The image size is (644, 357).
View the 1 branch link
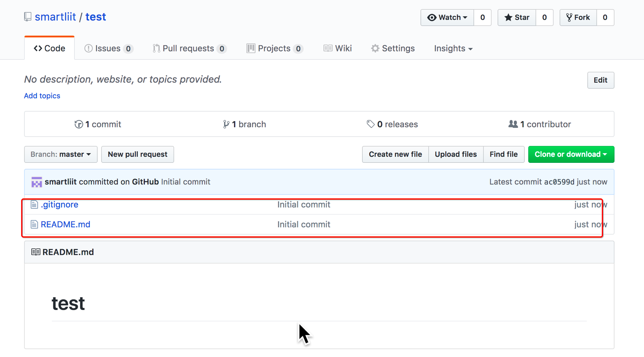244,124
